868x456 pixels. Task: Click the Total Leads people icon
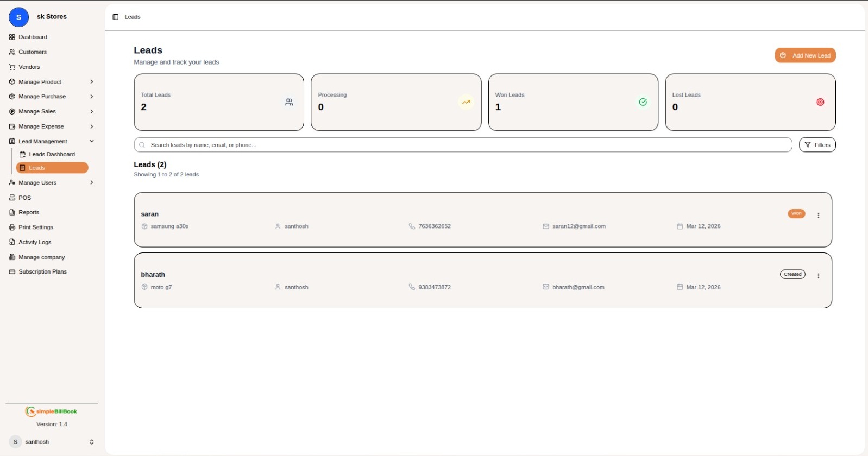tap(289, 102)
